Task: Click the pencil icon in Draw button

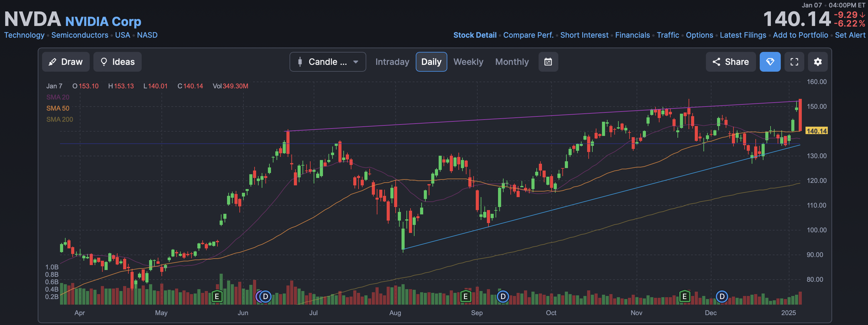Action: tap(53, 62)
